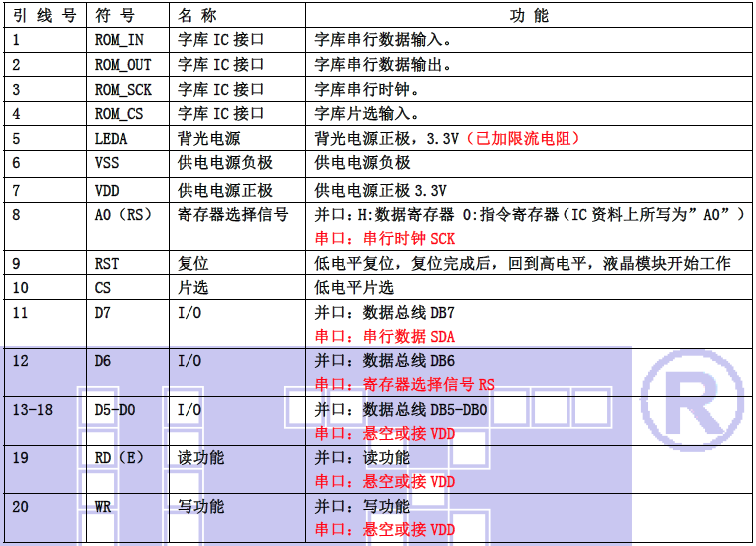Select the ROM_CS symbol cell
Image resolution: width=756 pixels, height=546 pixels.
pyautogui.click(x=119, y=114)
